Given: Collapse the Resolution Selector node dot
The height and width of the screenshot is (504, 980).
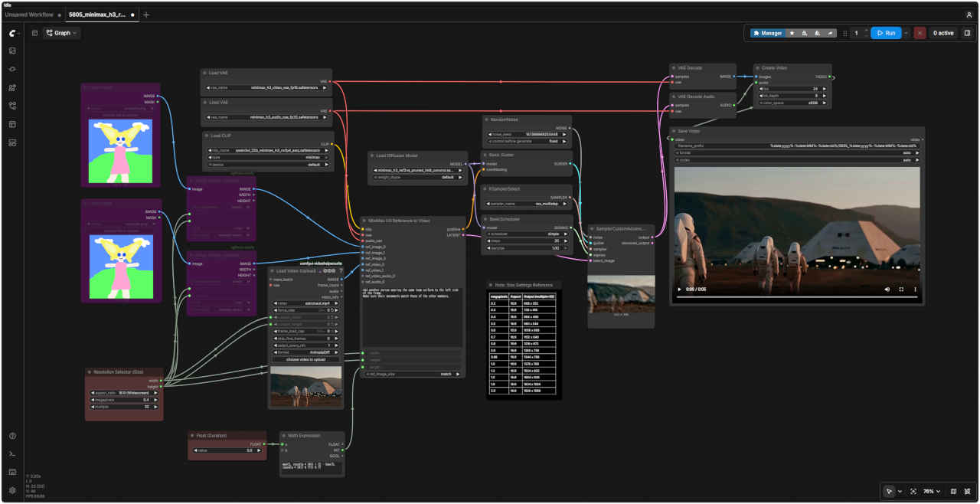Looking at the screenshot, I should (89, 371).
